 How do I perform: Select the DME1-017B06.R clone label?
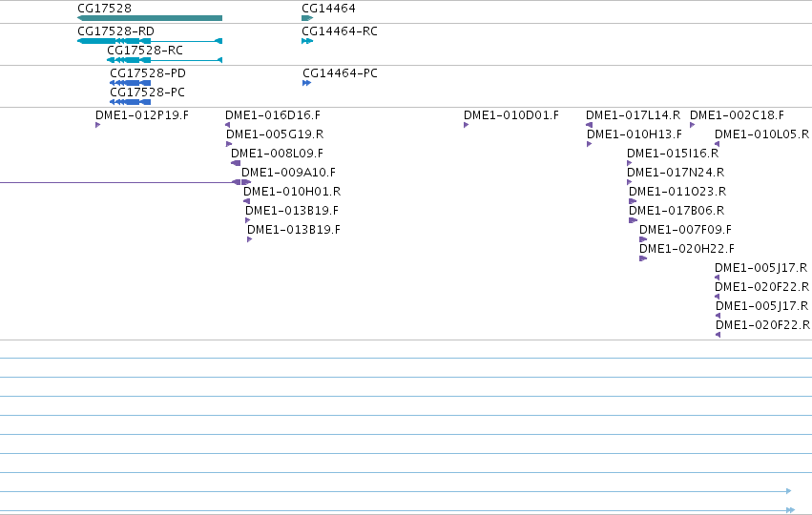(677, 211)
